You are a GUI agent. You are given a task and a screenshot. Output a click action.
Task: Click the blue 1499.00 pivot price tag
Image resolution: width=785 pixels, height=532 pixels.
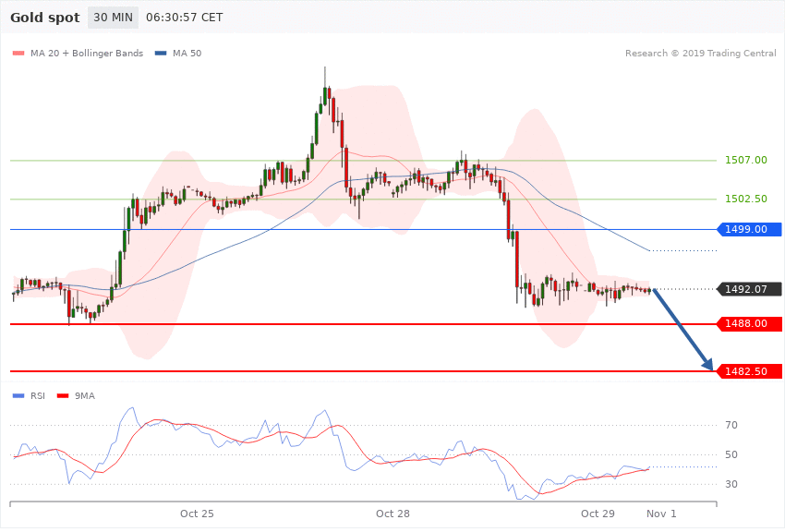pos(750,229)
